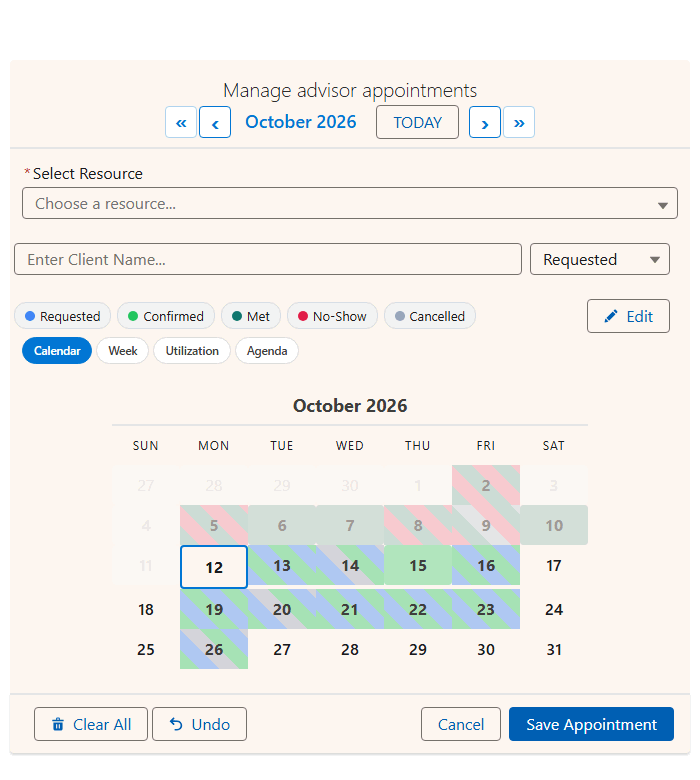
Task: Pick October 22 calendar day
Action: coord(418,609)
